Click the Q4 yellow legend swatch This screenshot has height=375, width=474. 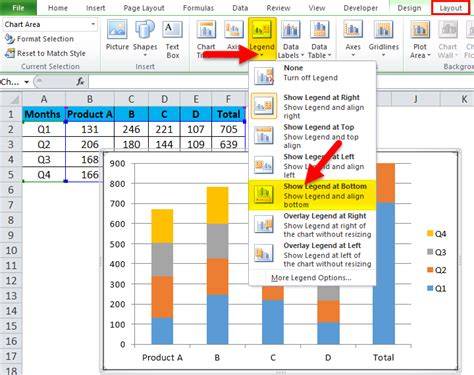430,233
